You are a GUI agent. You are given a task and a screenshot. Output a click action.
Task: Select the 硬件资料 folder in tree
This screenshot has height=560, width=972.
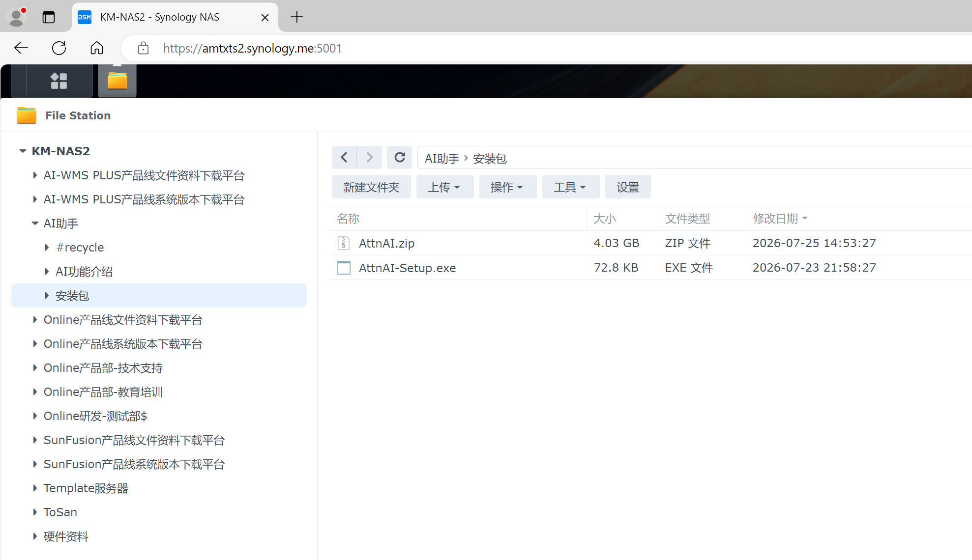click(x=66, y=536)
